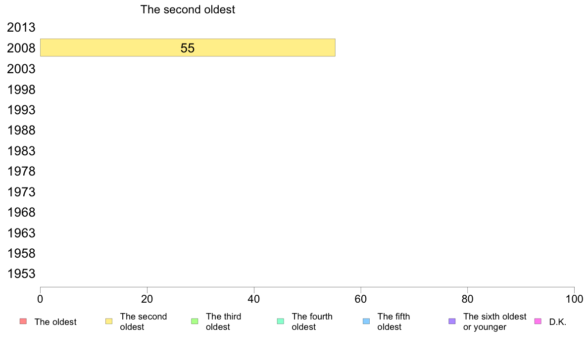Click the purple 'sixth oldest or younger' swatch
Image resolution: width=588 pixels, height=364 pixels.
[x=452, y=321]
